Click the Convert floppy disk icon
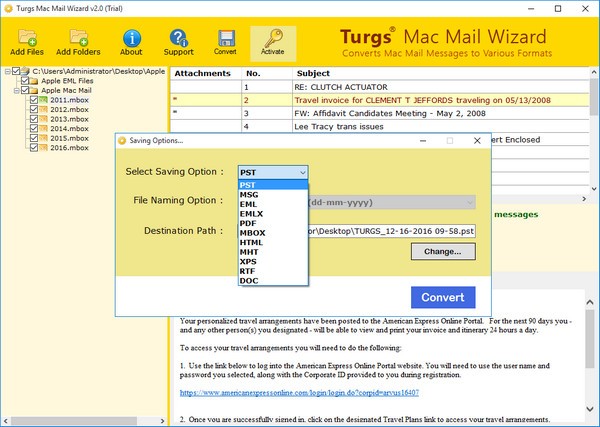Viewport: 600px width, 427px height. pyautogui.click(x=225, y=36)
